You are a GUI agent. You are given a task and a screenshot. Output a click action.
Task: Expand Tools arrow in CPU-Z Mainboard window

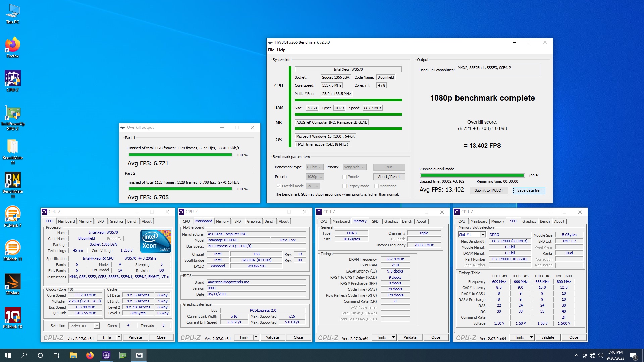256,337
